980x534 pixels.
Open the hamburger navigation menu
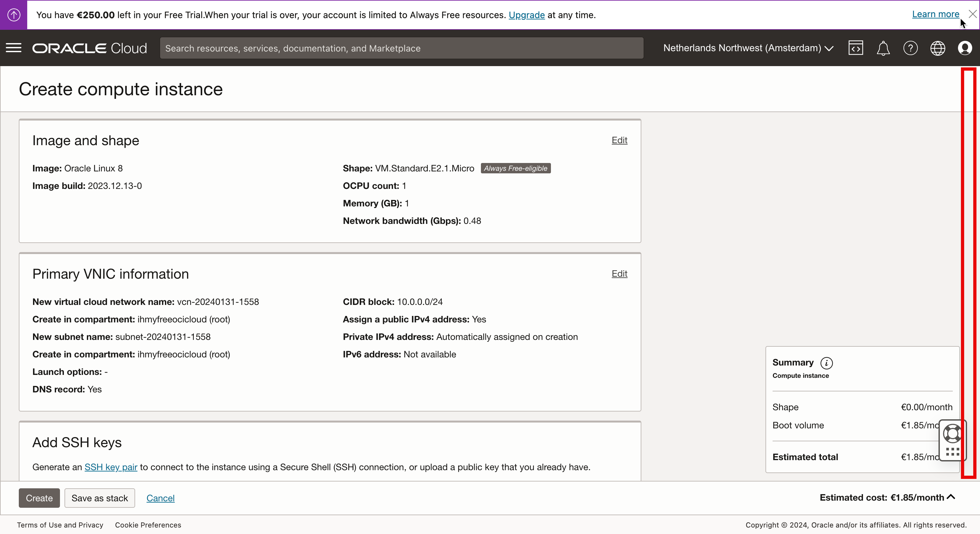pyautogui.click(x=14, y=48)
